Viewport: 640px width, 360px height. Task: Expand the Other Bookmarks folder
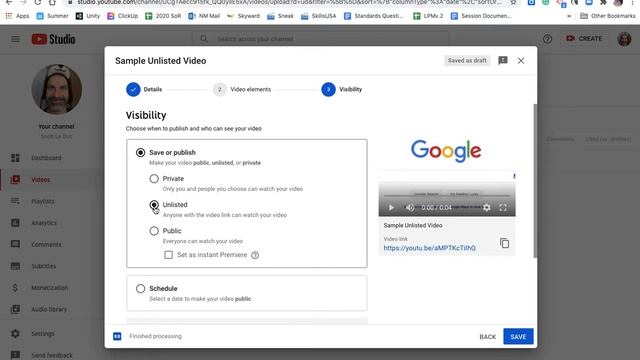(x=608, y=16)
